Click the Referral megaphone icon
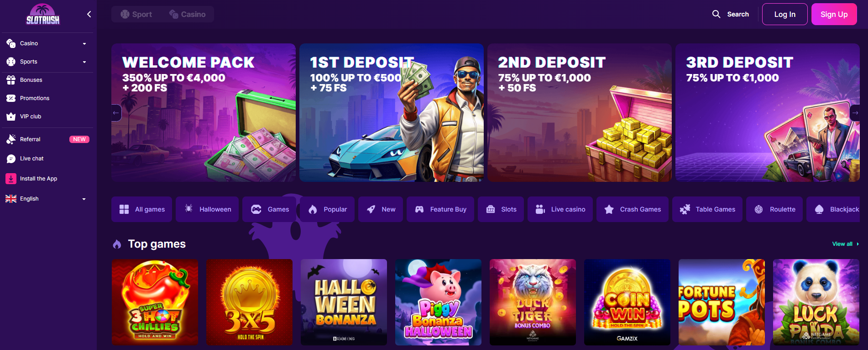Image resolution: width=868 pixels, height=350 pixels. 11,139
